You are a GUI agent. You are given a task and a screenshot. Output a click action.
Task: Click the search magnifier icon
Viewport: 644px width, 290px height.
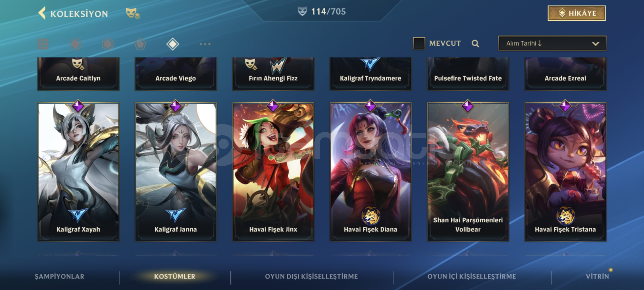coord(475,44)
